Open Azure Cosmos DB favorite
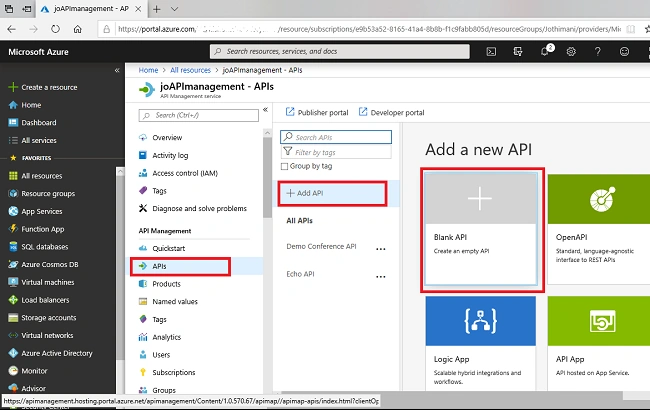The width and height of the screenshot is (650, 410). [44, 264]
